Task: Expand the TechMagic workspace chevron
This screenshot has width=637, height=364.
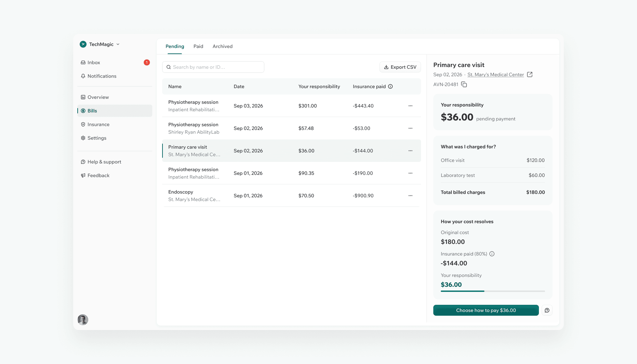Action: point(118,44)
